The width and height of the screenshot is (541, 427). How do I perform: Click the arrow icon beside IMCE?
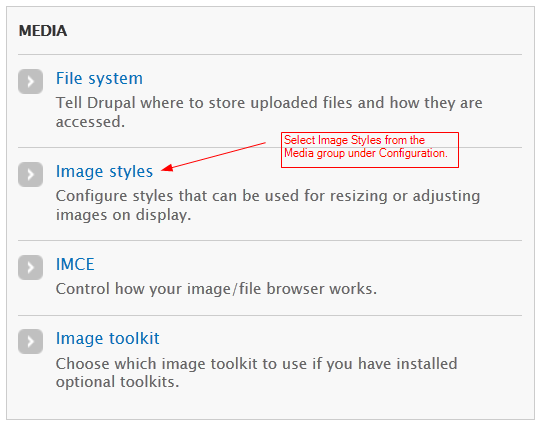click(x=30, y=267)
